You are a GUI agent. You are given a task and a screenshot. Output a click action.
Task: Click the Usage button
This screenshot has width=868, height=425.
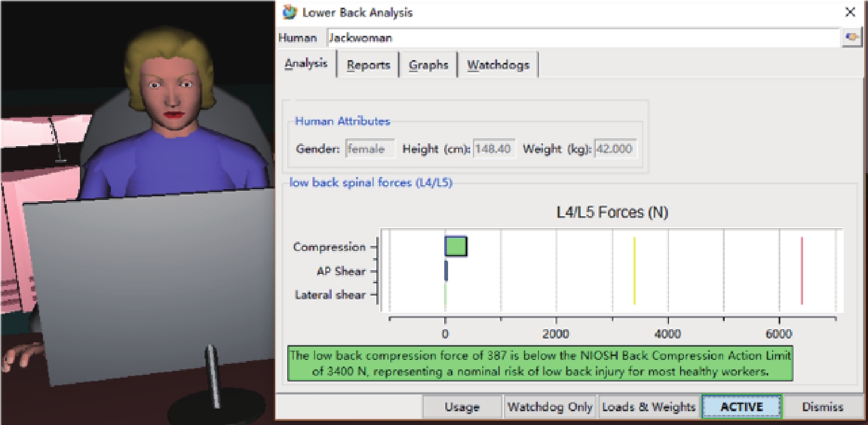pyautogui.click(x=462, y=407)
